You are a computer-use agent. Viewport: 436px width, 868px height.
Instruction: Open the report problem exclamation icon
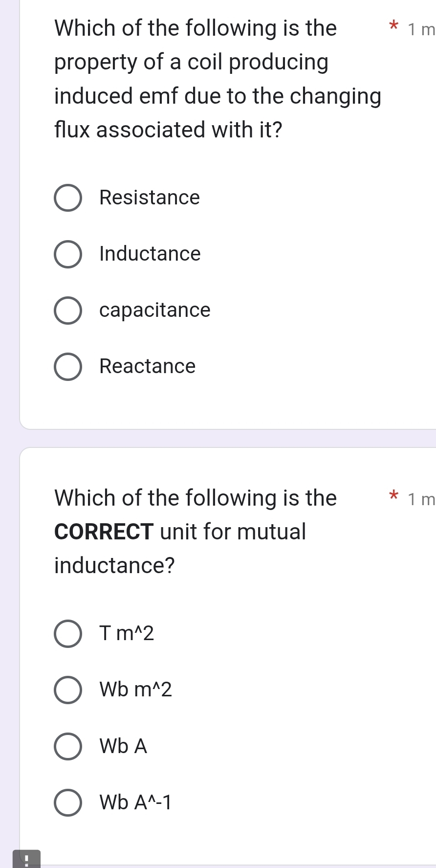pyautogui.click(x=26, y=860)
